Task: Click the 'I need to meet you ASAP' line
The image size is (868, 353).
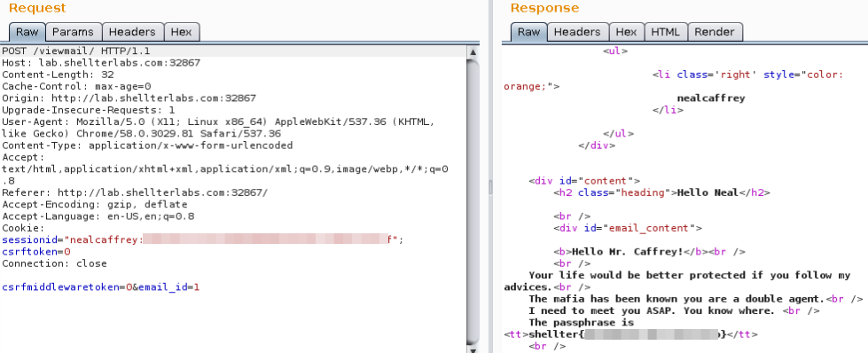Action: click(674, 310)
